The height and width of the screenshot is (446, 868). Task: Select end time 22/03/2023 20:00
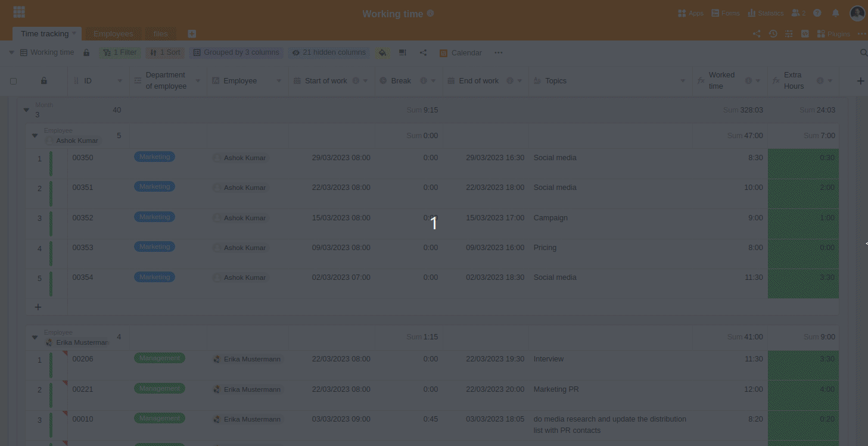[x=486, y=395]
